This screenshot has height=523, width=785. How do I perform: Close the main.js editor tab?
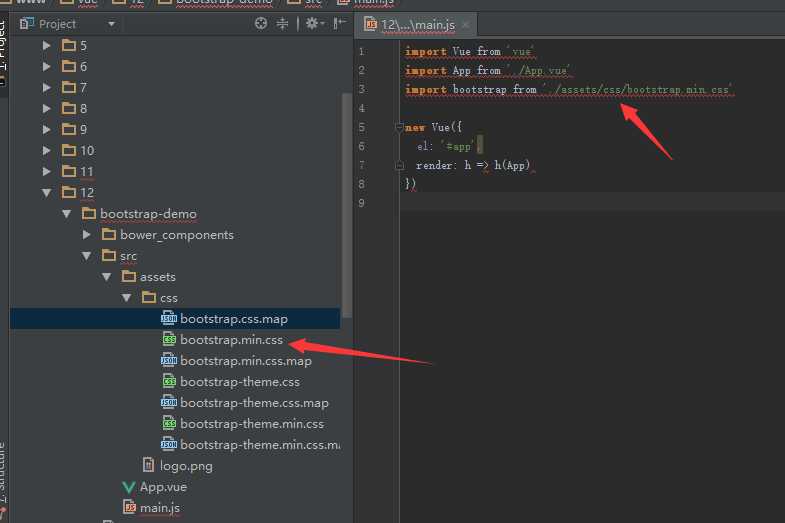click(x=466, y=25)
